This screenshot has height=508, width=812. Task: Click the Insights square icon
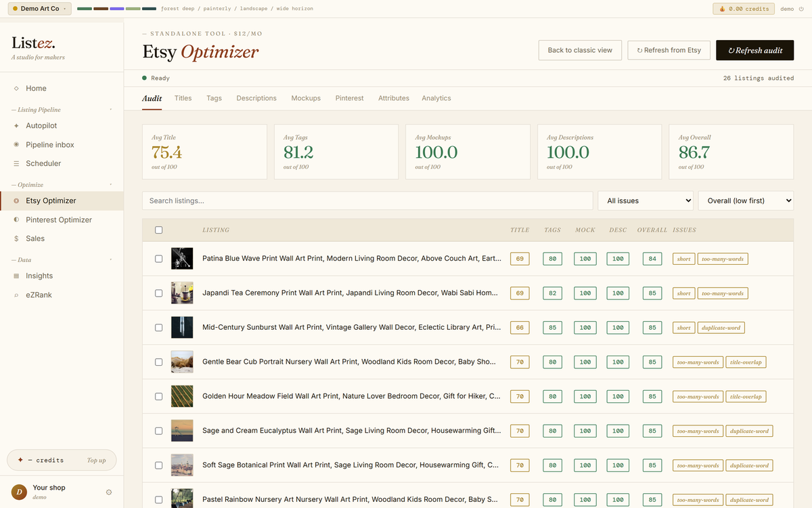tap(16, 276)
